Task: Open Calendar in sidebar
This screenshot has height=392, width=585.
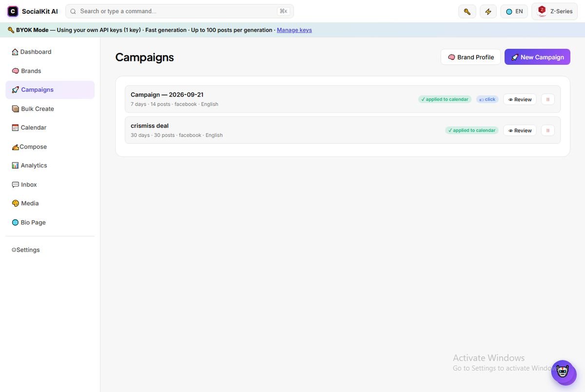Action: [x=50, y=128]
